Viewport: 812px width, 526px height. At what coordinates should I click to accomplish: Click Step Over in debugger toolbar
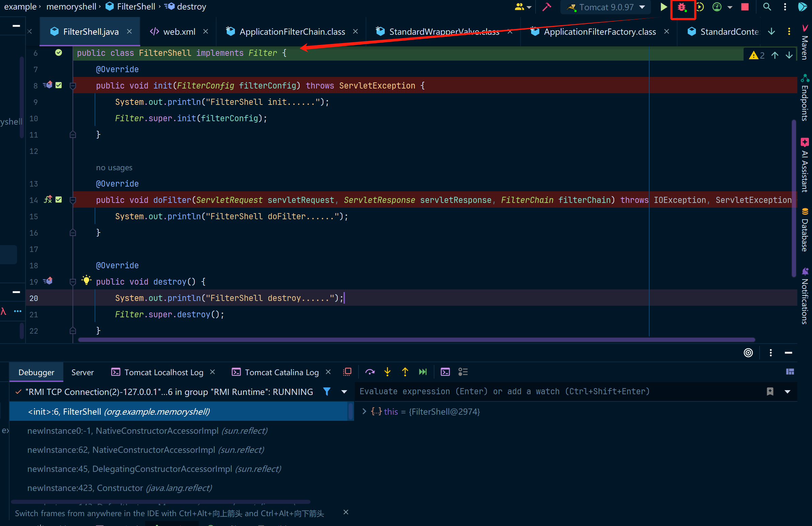pos(370,372)
